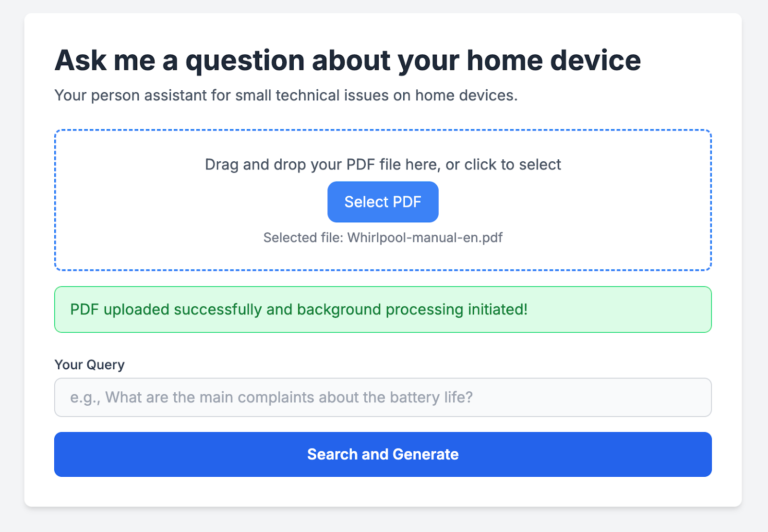Click the word "Generate" on the blue button
The image size is (768, 532).
coord(425,454)
